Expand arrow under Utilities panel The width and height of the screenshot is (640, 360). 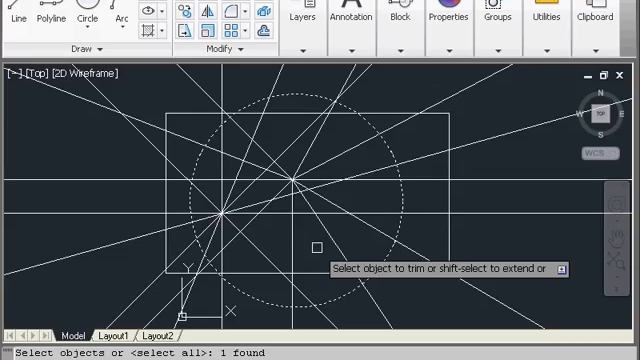coord(547,51)
